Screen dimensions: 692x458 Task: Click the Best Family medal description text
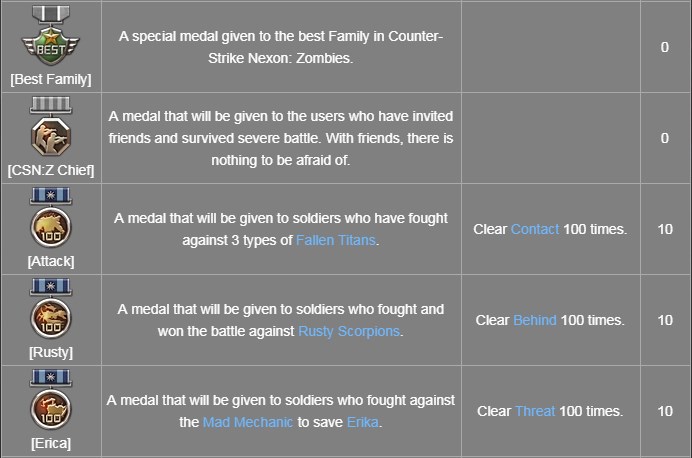point(281,48)
